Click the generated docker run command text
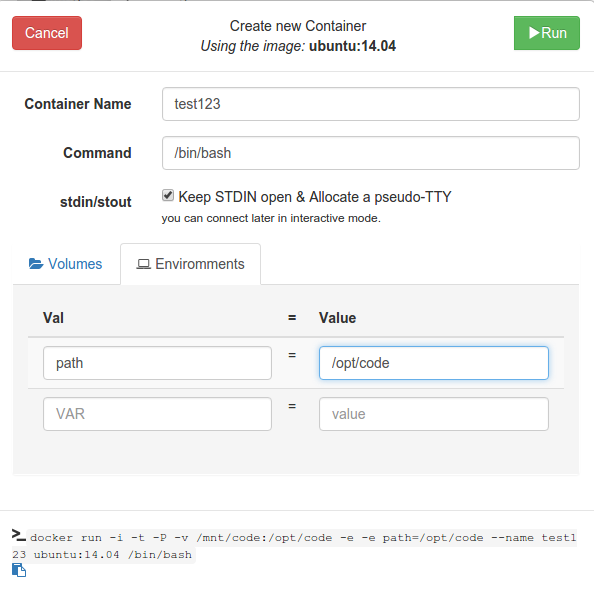Viewport: 594px width, 590px height. click(x=294, y=546)
